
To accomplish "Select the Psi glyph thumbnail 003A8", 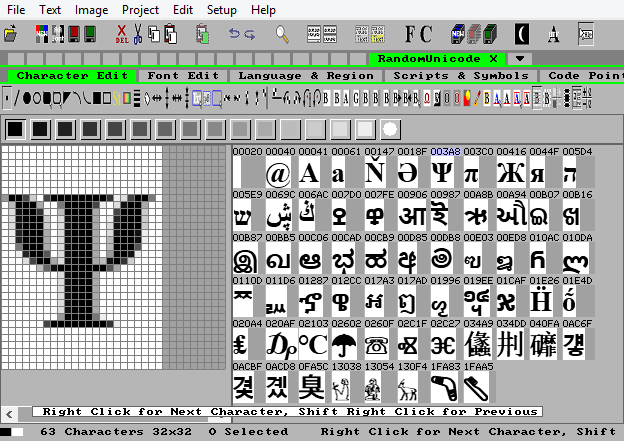I will (x=443, y=173).
